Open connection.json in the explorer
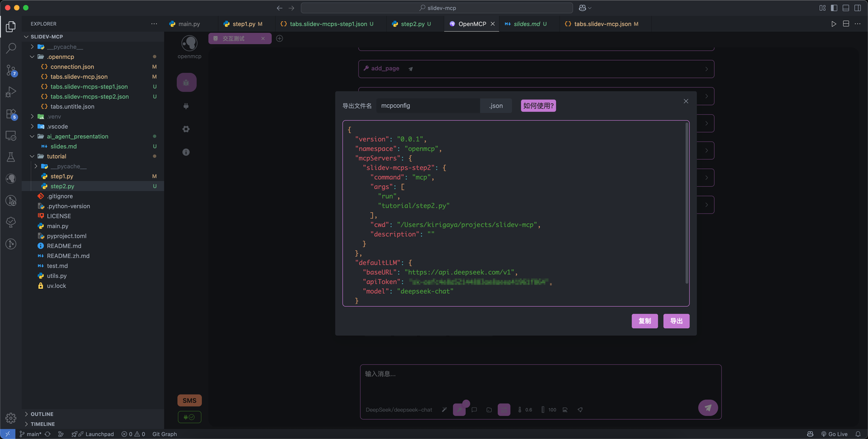Image resolution: width=868 pixels, height=439 pixels. point(72,67)
